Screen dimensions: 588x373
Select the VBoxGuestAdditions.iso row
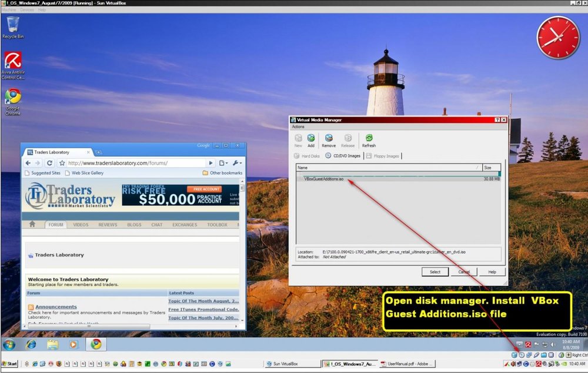pos(398,179)
